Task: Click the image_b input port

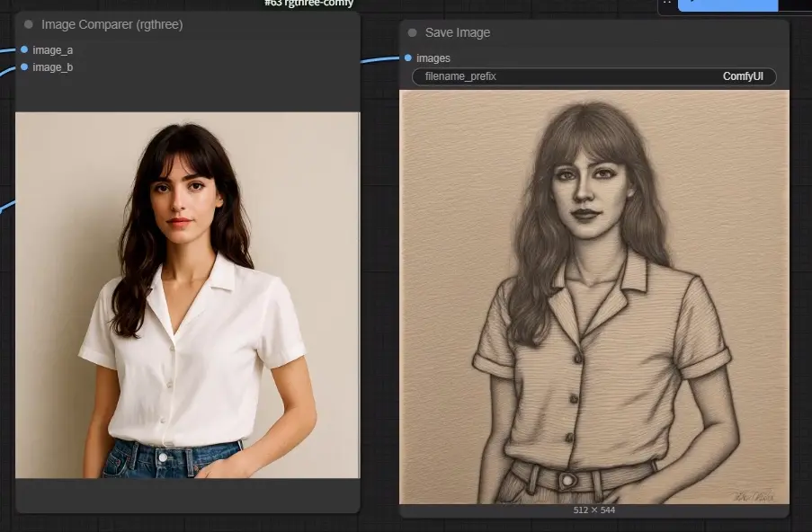Action: tap(24, 66)
